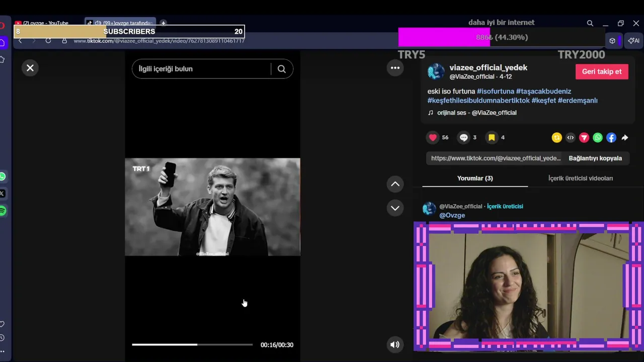Click the related content search field

tap(201, 69)
